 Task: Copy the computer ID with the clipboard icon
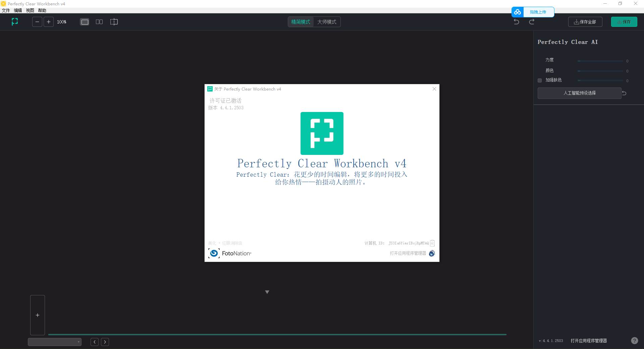432,243
